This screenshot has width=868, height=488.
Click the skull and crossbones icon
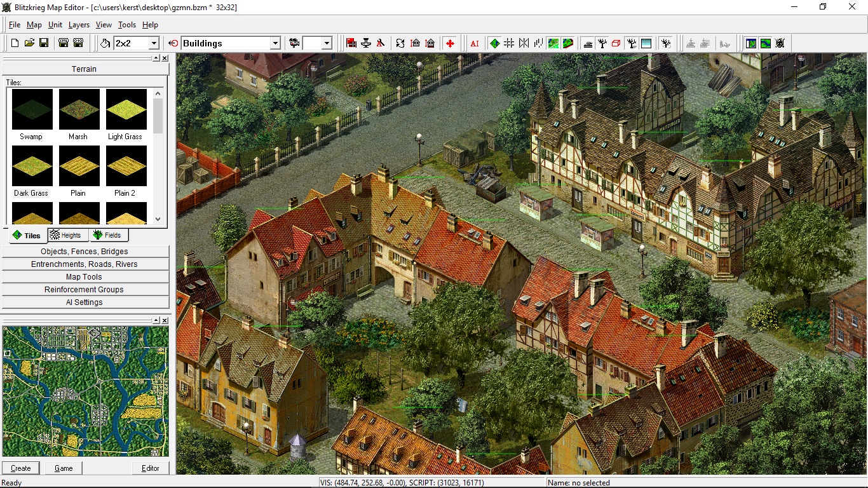click(780, 43)
